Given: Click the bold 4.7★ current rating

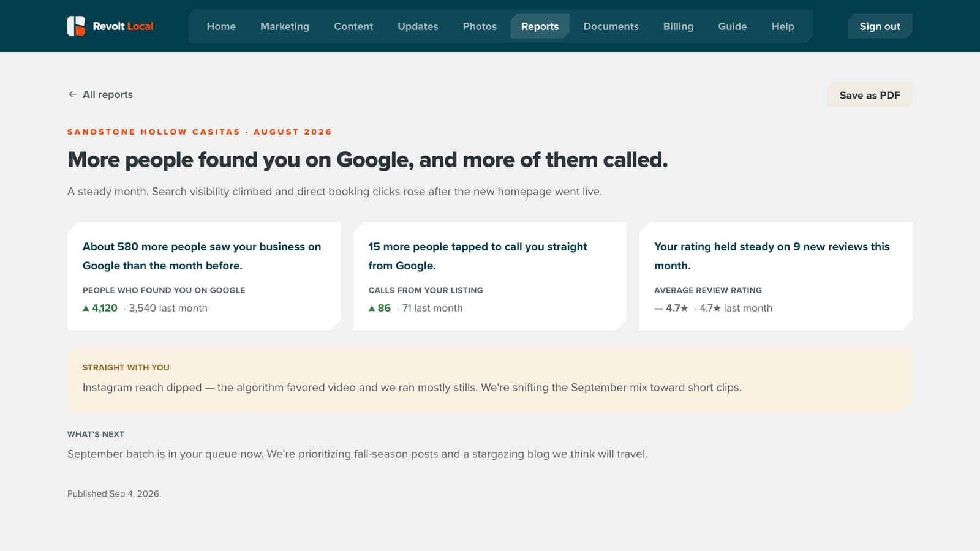Looking at the screenshot, I should [677, 308].
